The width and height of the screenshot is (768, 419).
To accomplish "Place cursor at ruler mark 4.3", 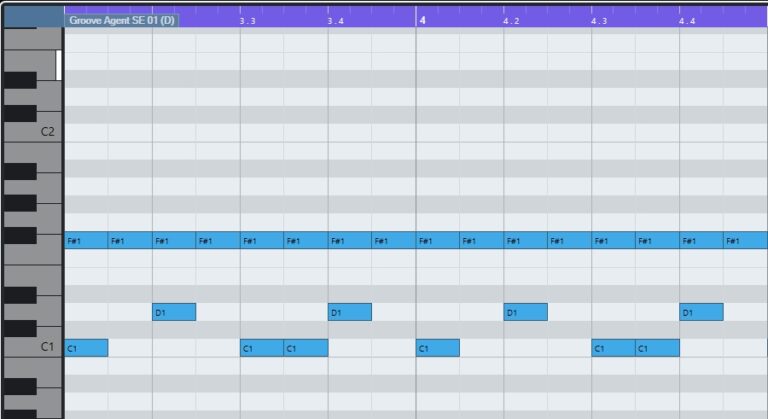I will coord(599,20).
